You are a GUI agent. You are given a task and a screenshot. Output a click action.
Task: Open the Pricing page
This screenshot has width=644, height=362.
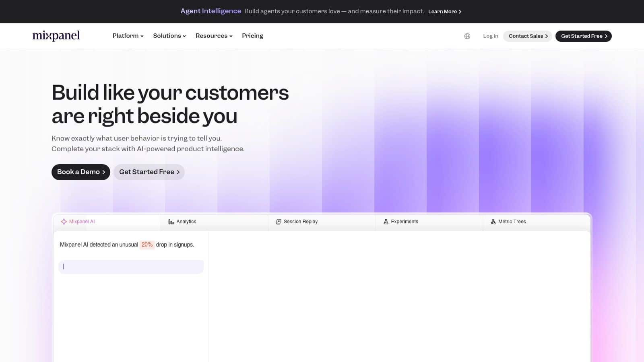click(x=252, y=36)
